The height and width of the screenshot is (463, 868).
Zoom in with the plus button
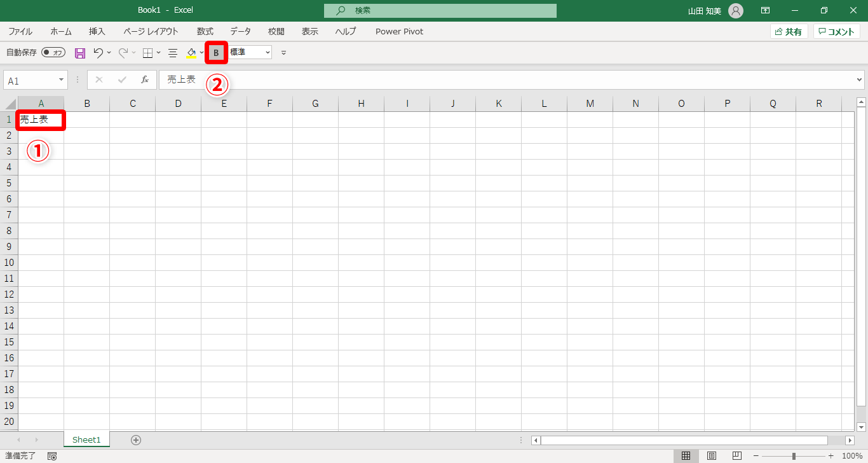click(831, 456)
